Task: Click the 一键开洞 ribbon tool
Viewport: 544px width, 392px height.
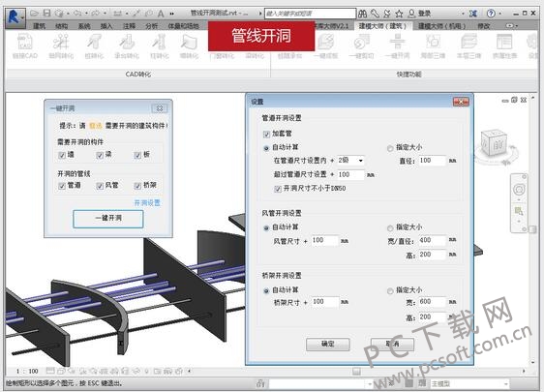Action: click(x=398, y=46)
